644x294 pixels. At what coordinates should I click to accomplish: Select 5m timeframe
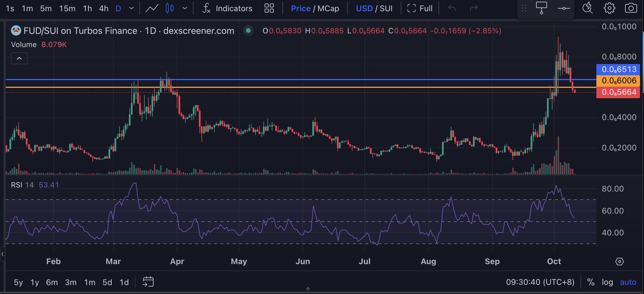click(47, 8)
